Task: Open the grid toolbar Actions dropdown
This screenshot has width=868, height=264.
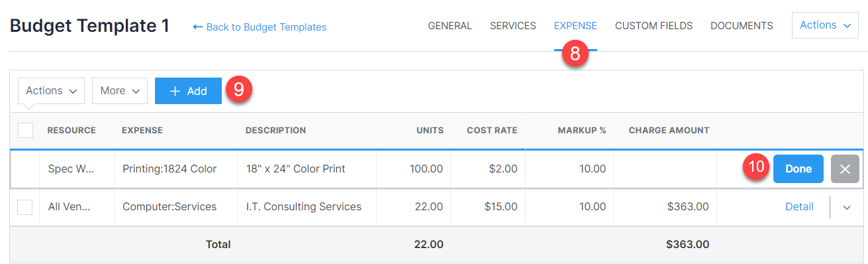Action: (51, 91)
